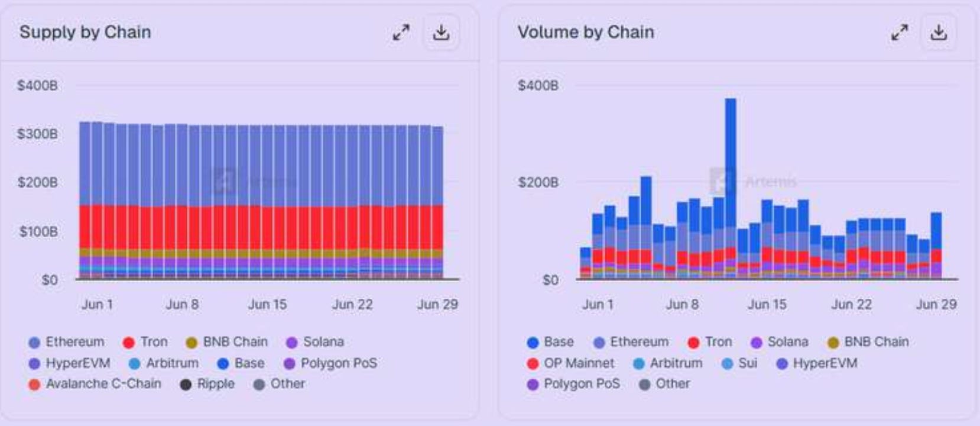
Task: Toggle Sui legend entry in Volume chart
Action: click(x=739, y=363)
